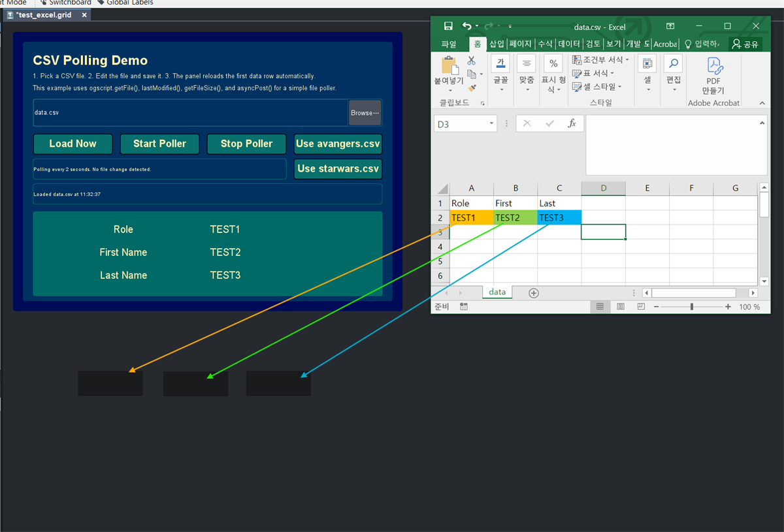Switch to Page Layout view icon
The height and width of the screenshot is (532, 784).
coord(621,306)
